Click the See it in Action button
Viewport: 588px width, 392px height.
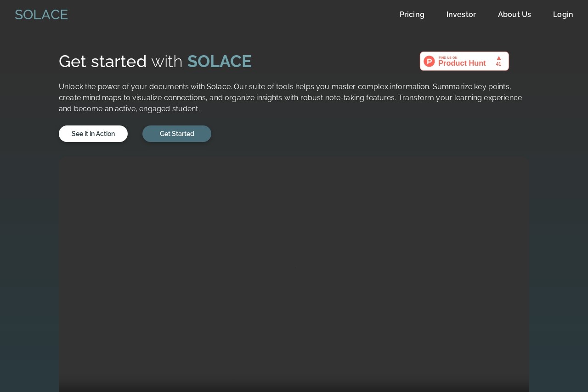point(93,134)
